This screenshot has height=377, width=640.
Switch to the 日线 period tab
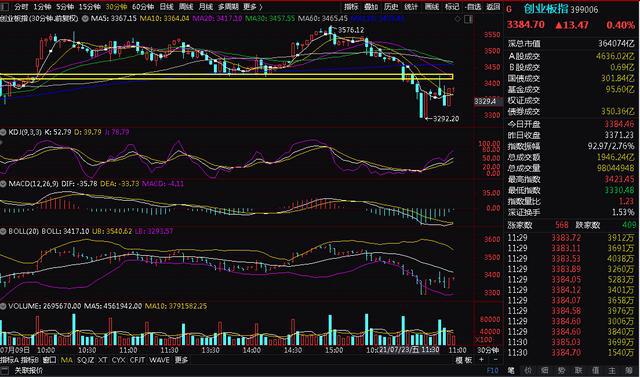pos(166,7)
